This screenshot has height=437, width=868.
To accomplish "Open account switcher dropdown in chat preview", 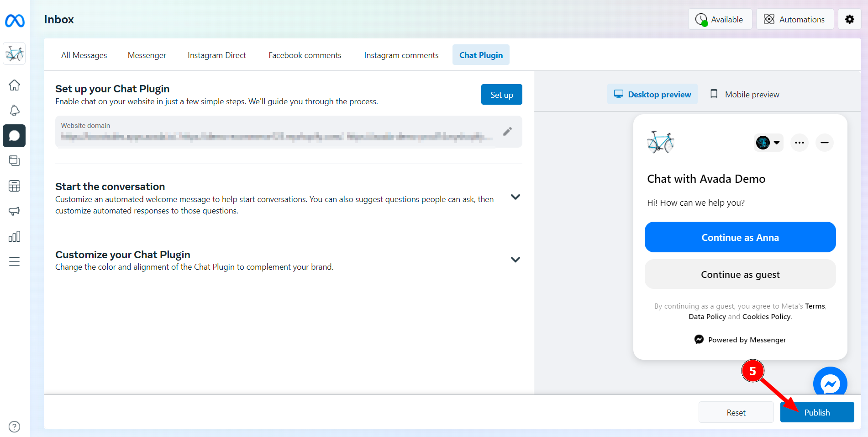I will [768, 143].
